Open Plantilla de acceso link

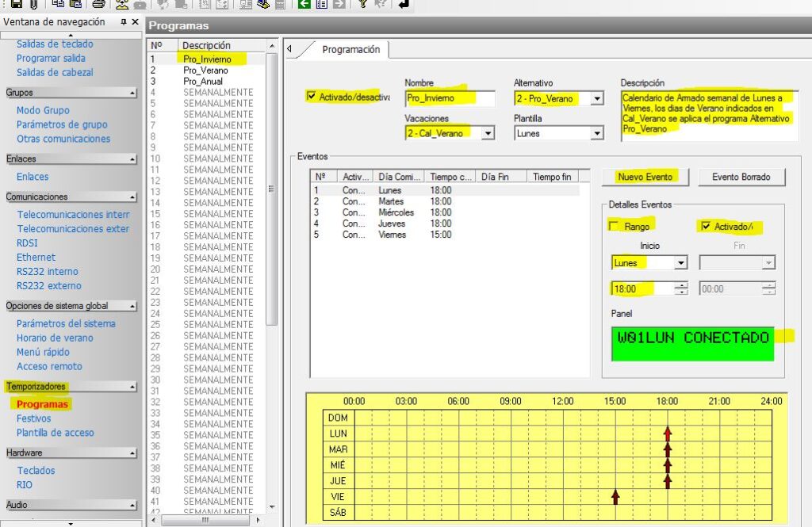click(55, 433)
